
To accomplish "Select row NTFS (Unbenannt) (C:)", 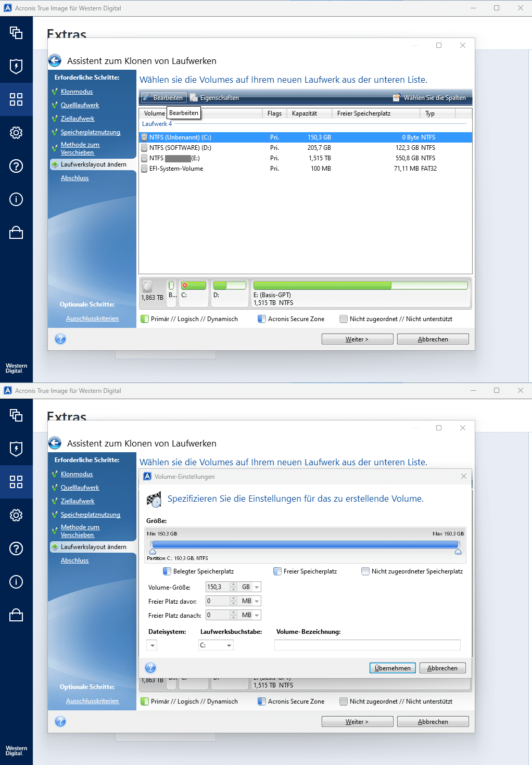I will coord(306,137).
